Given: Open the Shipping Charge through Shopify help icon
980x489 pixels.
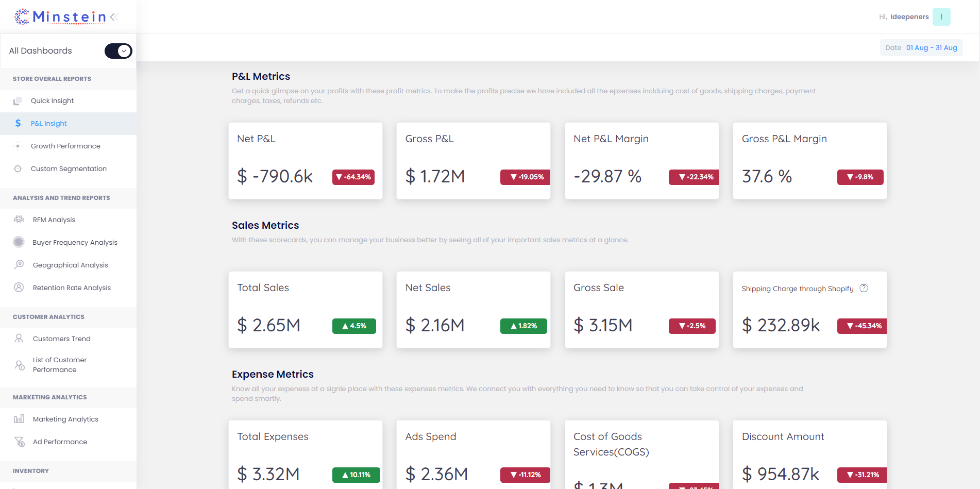Looking at the screenshot, I should click(x=864, y=288).
